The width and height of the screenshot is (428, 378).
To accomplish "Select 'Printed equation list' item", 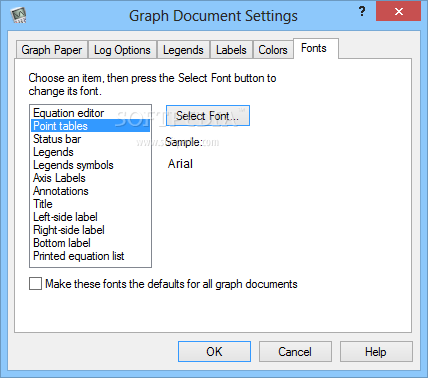I will [x=90, y=256].
